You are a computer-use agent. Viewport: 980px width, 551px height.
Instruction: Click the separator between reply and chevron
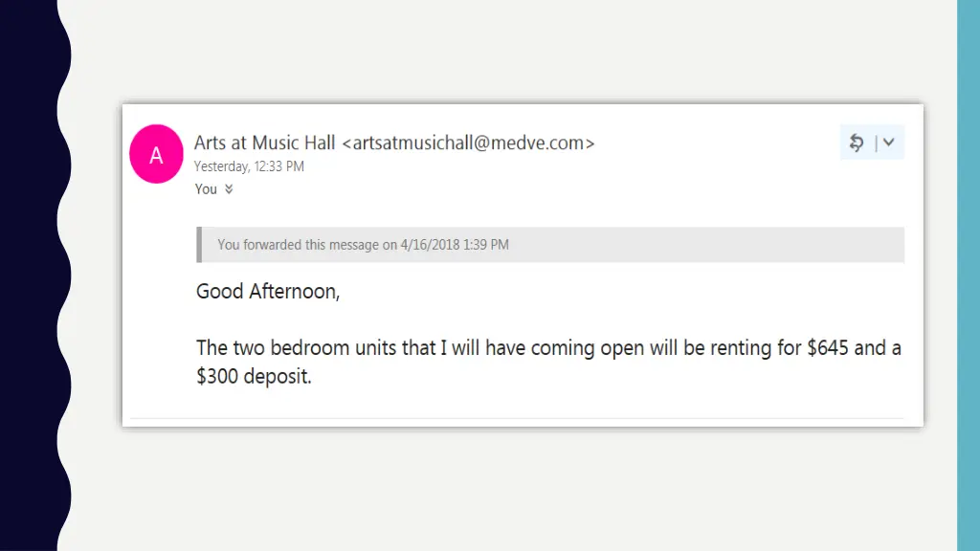coord(877,143)
